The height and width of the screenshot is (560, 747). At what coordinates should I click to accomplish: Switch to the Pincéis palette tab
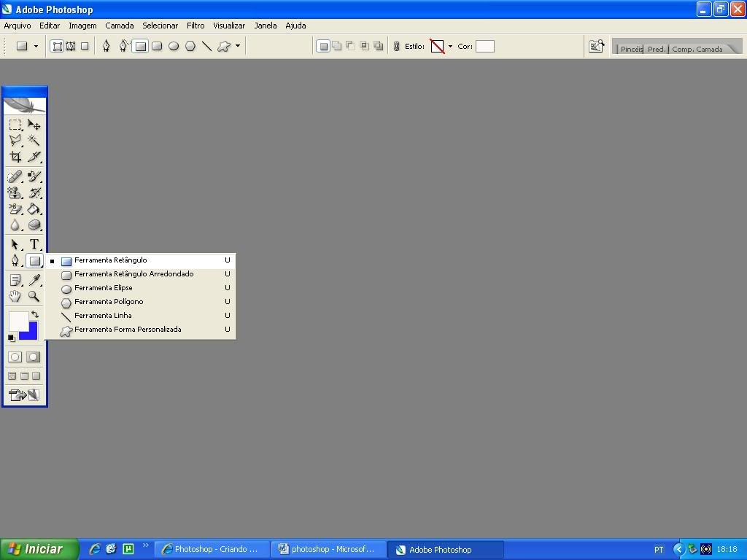point(631,49)
